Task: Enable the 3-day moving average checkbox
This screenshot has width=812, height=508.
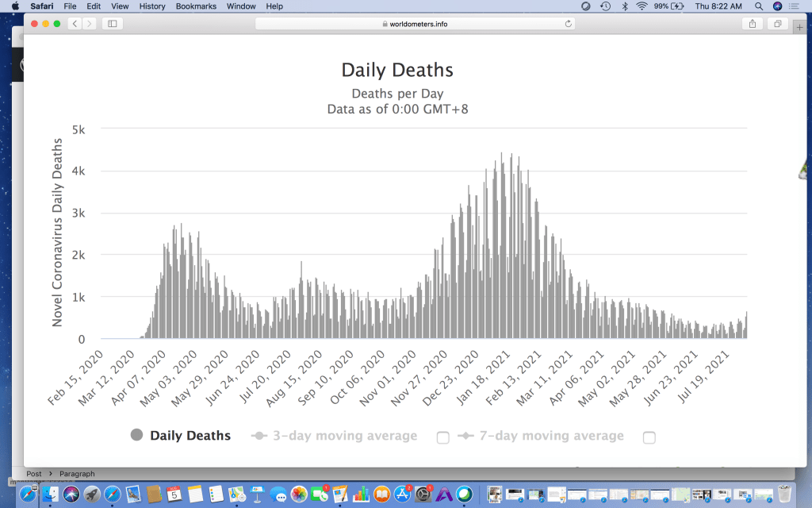Action: pyautogui.click(x=442, y=437)
